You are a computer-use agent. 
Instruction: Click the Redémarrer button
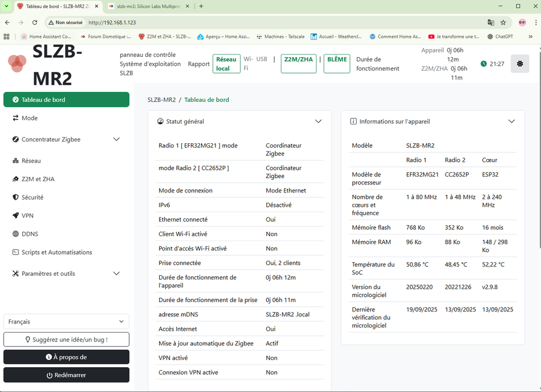66,375
